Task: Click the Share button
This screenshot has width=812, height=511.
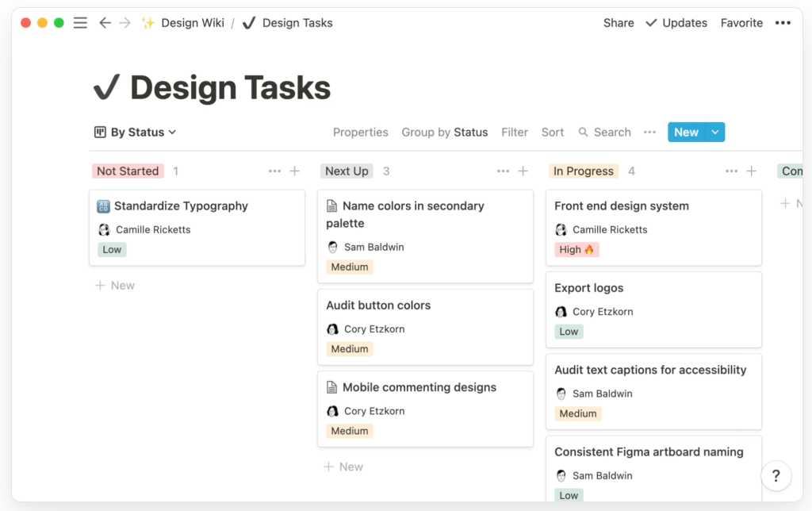Action: [618, 23]
